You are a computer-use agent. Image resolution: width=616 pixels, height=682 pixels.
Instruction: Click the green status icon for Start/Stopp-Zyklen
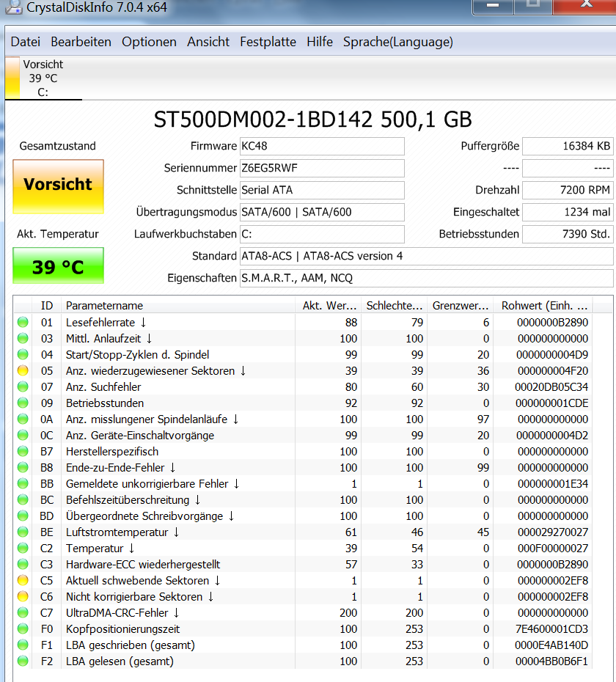tap(23, 354)
